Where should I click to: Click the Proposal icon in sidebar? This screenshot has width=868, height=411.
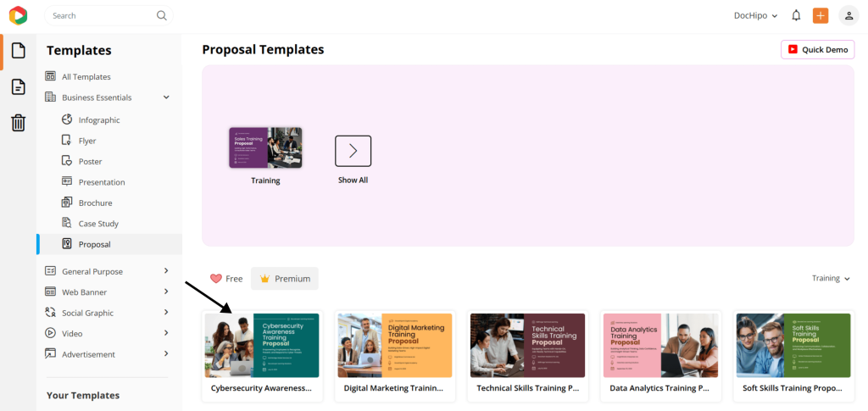pyautogui.click(x=67, y=244)
